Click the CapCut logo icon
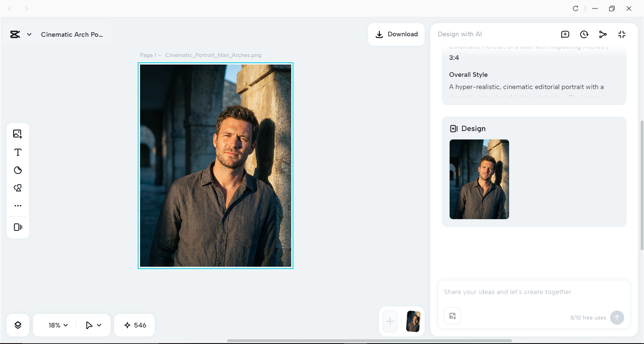 click(15, 34)
